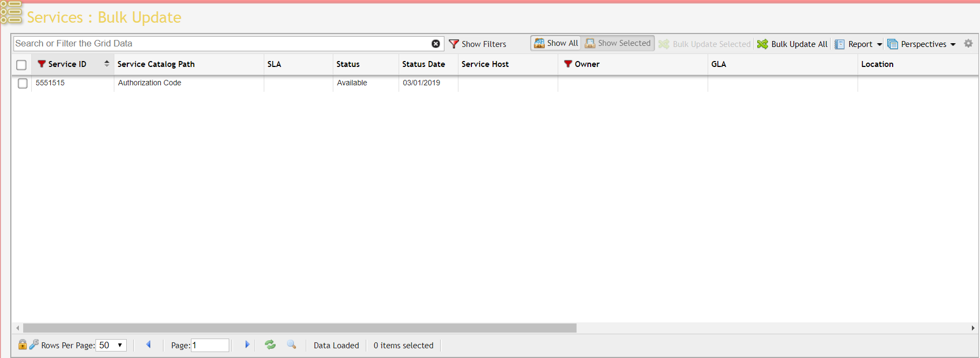Sort by Service Host column header
This screenshot has height=358, width=980.
pos(508,64)
